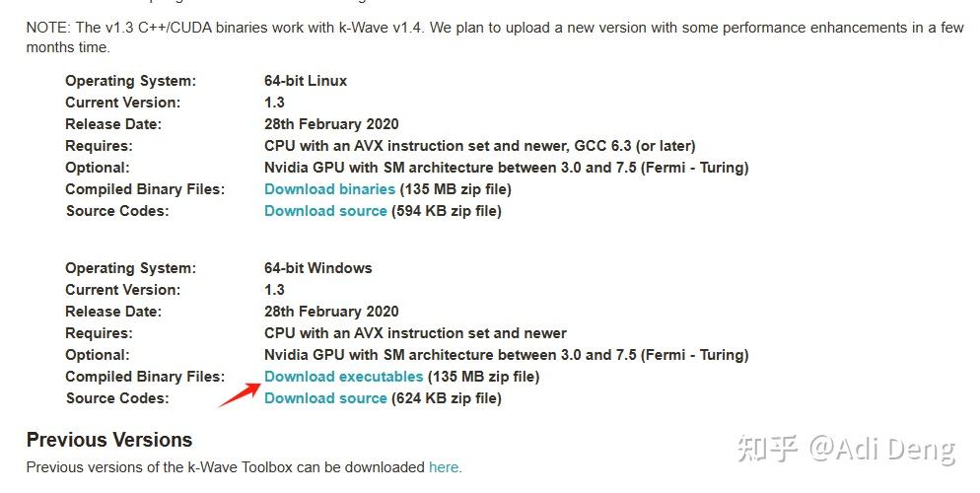This screenshot has width=980, height=493.
Task: Click the 624 KB Download source link
Action: (325, 398)
